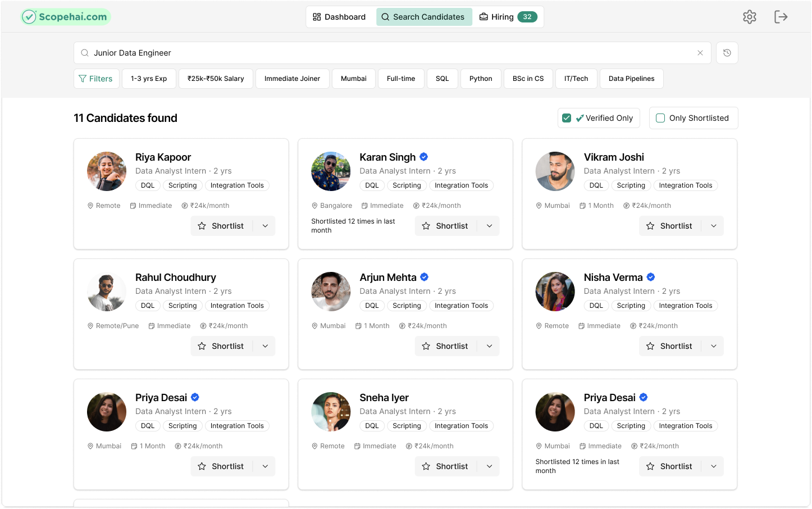The image size is (812, 509).
Task: Shortlist Rahul Choudhury
Action: pos(222,346)
